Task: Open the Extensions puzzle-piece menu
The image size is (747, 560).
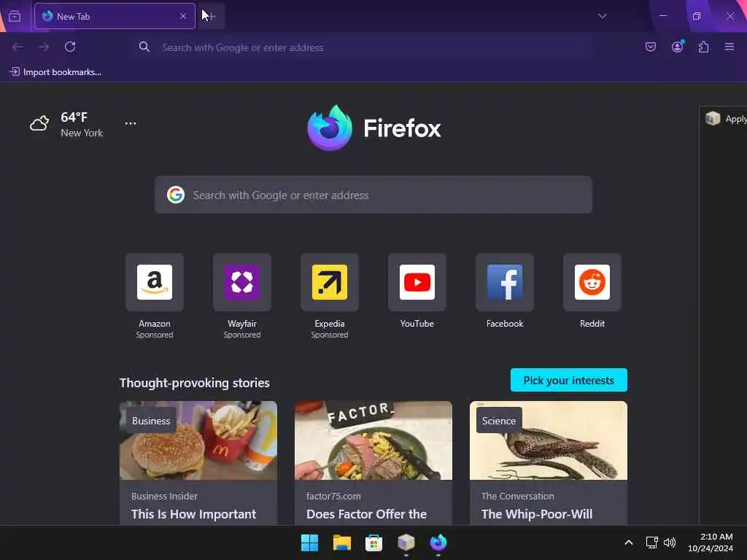Action: pyautogui.click(x=703, y=47)
